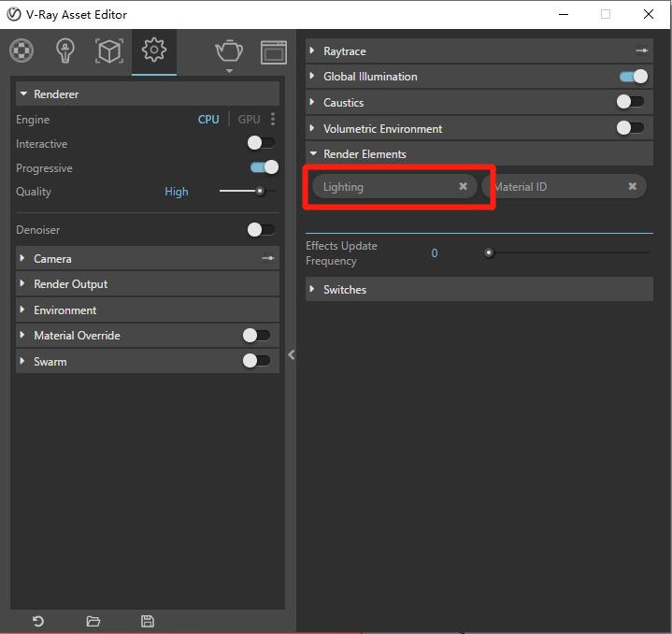
Task: Click the Effects Update Frequency slider handle
Action: (488, 252)
